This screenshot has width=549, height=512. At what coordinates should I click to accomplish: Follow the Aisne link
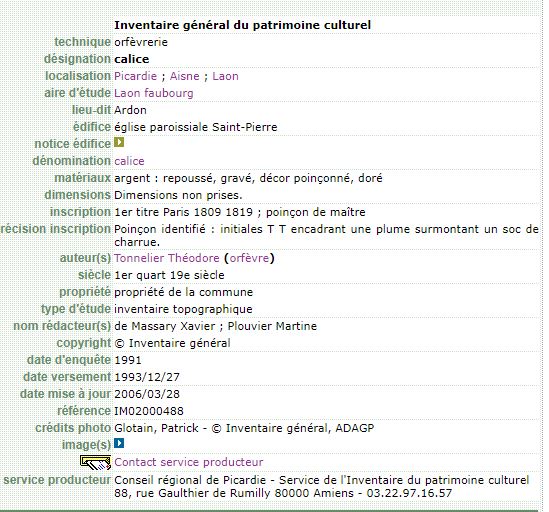185,76
